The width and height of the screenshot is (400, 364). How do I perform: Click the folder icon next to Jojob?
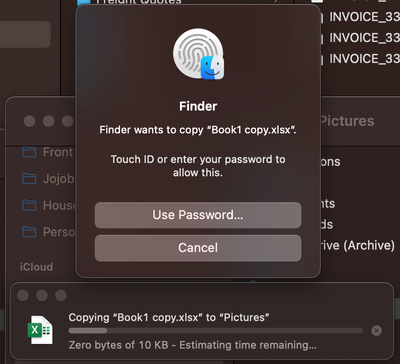29,179
